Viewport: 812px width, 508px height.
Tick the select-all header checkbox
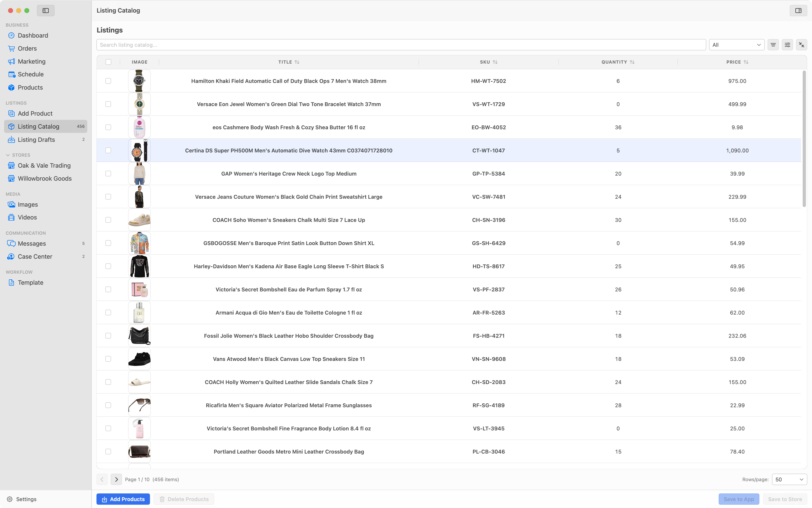click(108, 62)
